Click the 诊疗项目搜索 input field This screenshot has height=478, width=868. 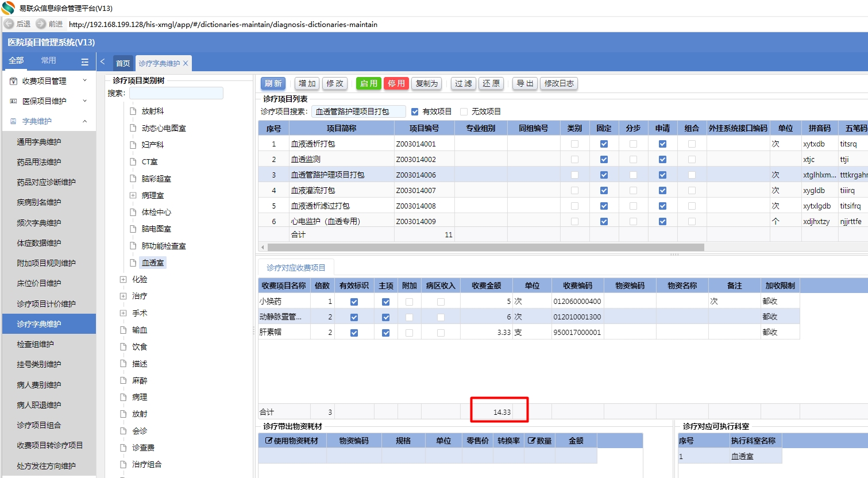[x=358, y=111]
